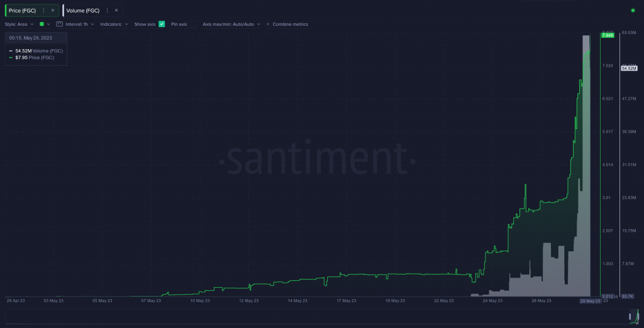Remove the Price (FGC) metric with its X
The image size is (644, 328).
point(53,11)
